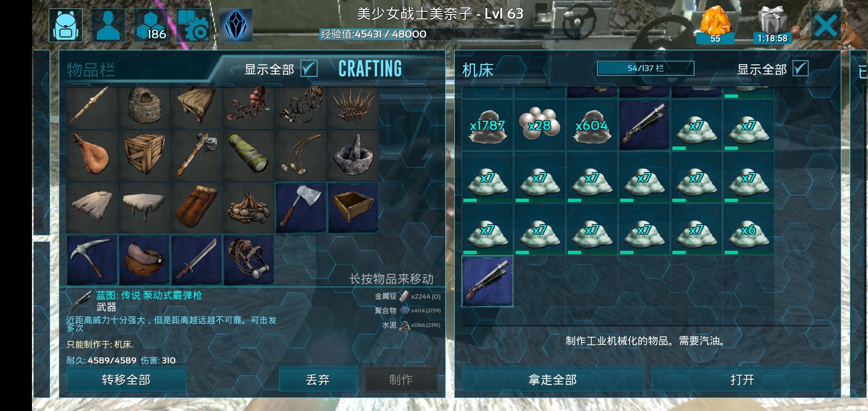Select the metal hatchet blueprint

tap(301, 208)
